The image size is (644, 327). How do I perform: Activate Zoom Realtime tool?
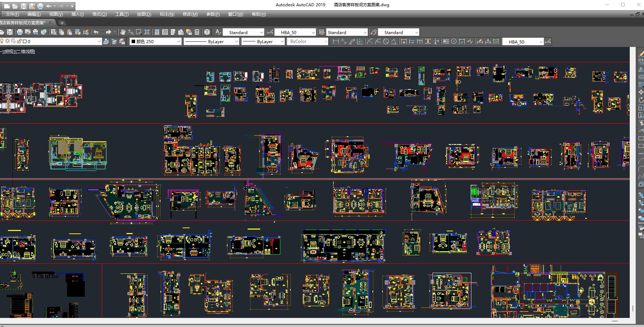[x=131, y=32]
